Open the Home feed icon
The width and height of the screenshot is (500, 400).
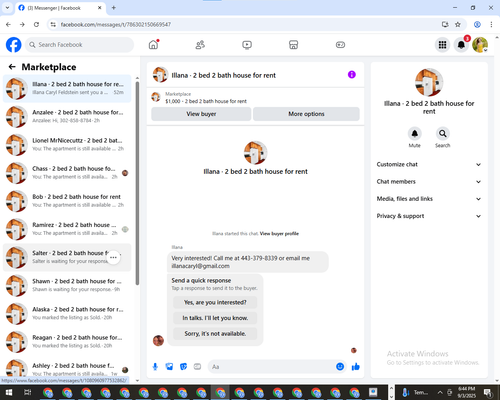(153, 45)
